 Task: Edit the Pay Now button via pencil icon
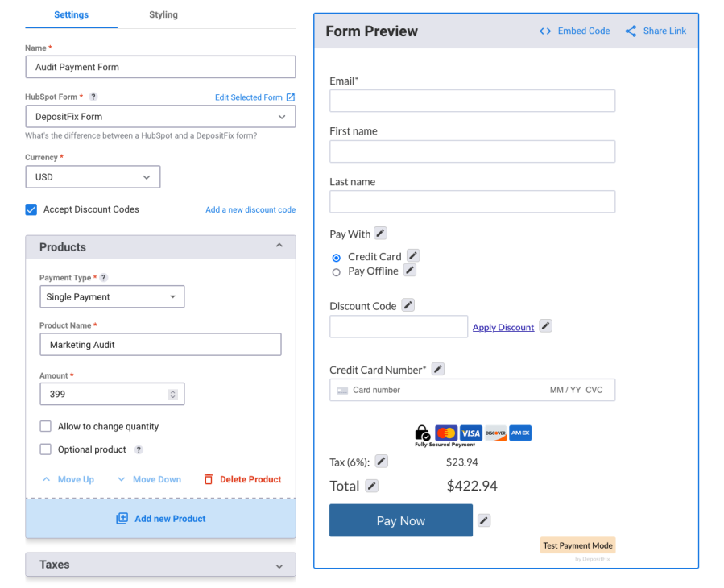point(483,520)
